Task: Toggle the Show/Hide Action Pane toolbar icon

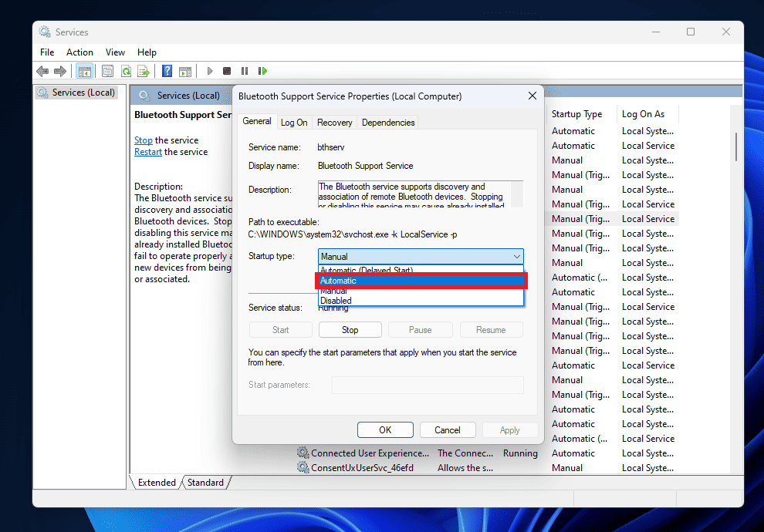Action: [186, 72]
